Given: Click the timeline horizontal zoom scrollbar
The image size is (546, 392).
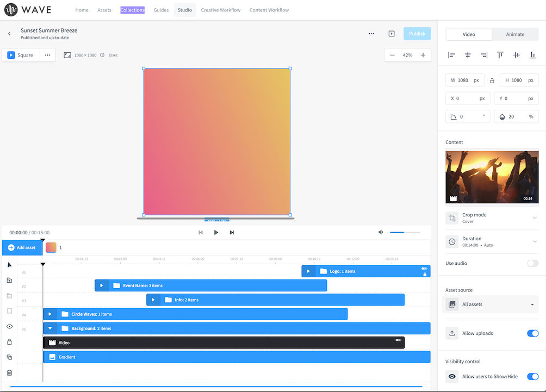Looking at the screenshot, I should [216, 387].
